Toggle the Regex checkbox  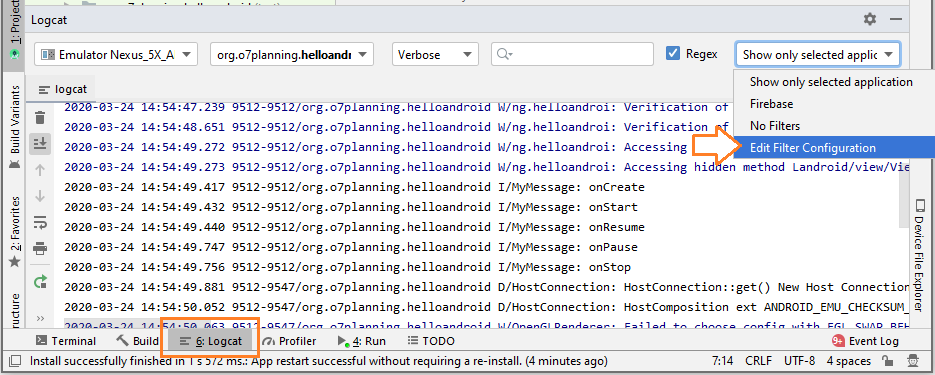pyautogui.click(x=673, y=54)
